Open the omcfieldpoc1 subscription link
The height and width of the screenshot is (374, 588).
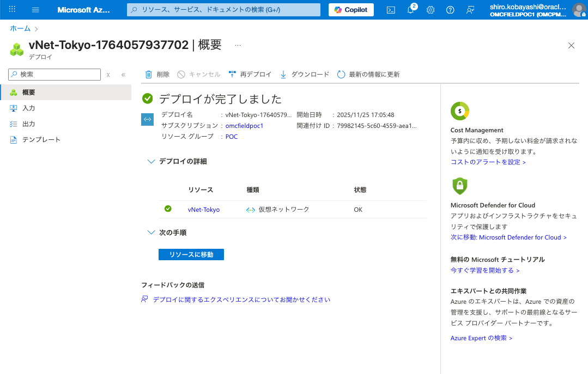[x=244, y=126]
